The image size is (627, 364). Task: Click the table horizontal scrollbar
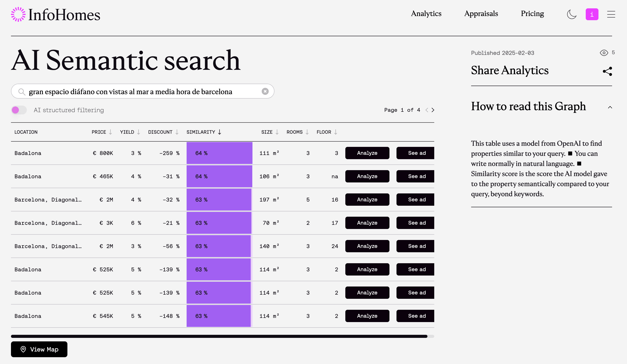pos(219,336)
